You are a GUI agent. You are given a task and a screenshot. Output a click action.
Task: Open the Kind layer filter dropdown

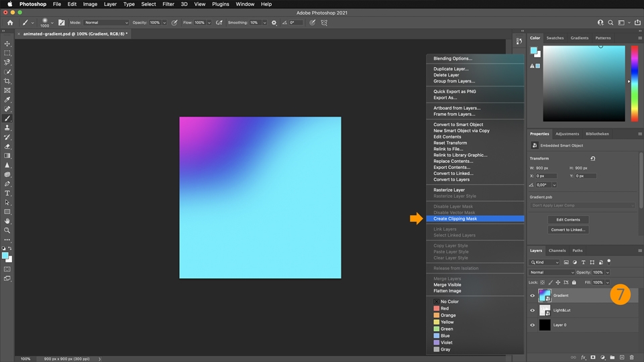point(545,262)
